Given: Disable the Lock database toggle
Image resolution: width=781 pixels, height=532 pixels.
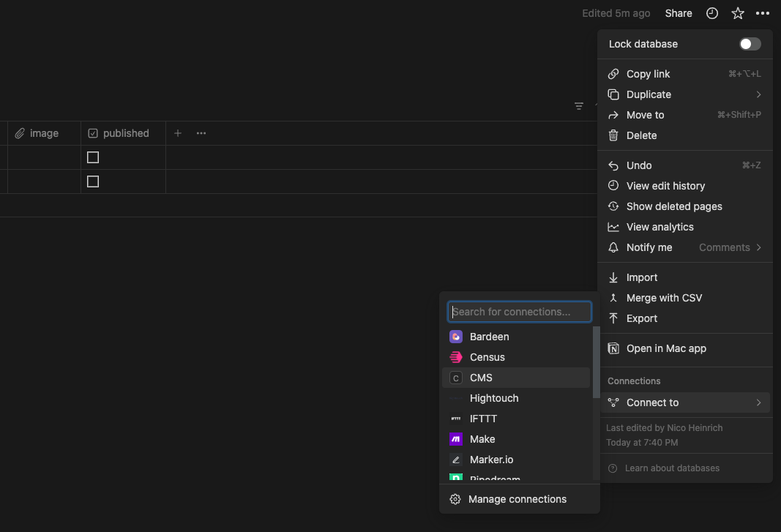Looking at the screenshot, I should pos(749,43).
